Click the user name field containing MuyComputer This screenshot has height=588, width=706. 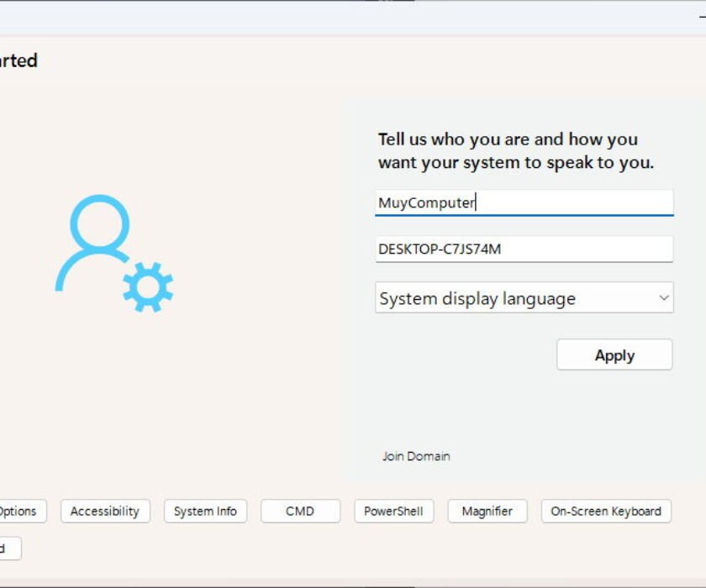(524, 203)
